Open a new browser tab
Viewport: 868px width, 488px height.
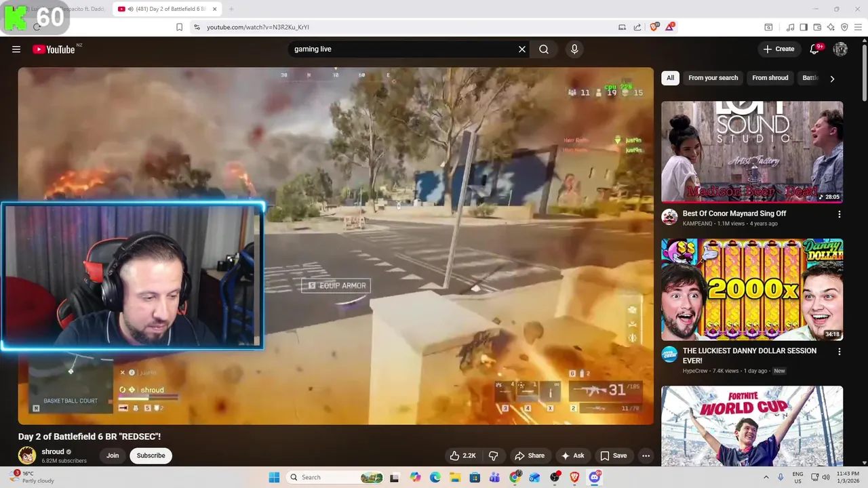coord(231,9)
